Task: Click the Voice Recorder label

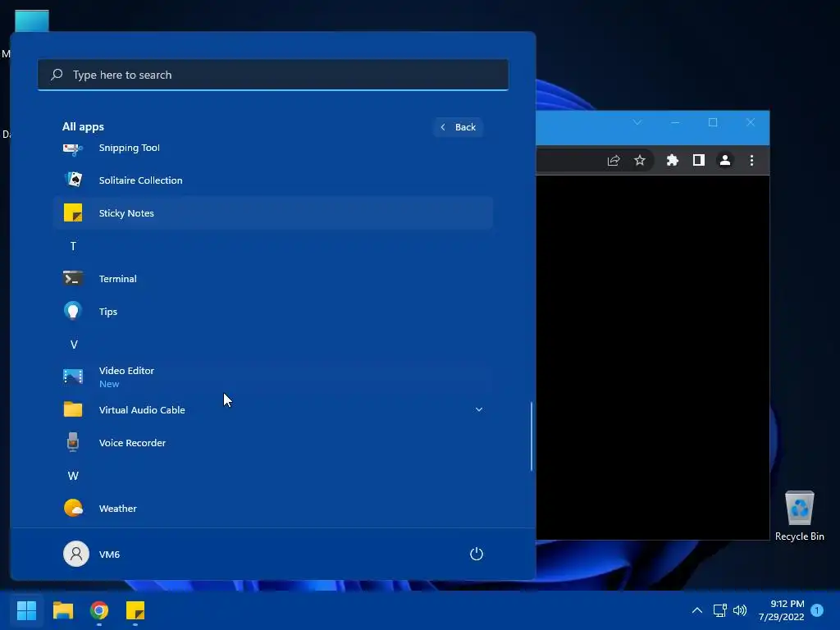Action: [x=132, y=442]
